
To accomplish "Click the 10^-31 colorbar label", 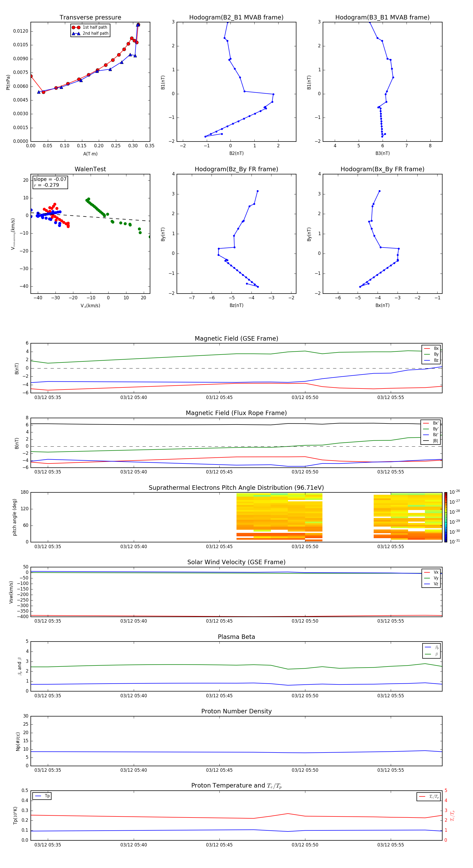I will pyautogui.click(x=455, y=542).
